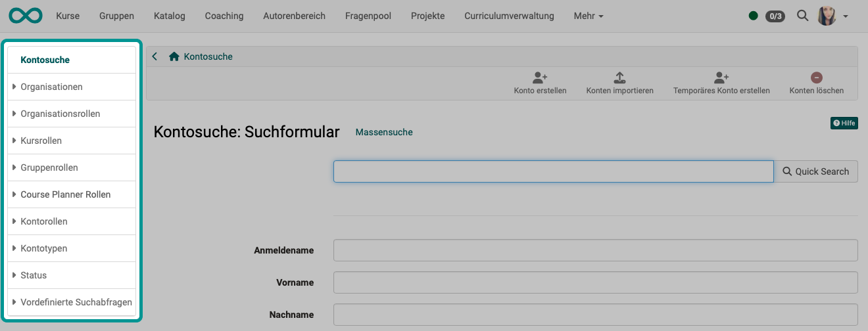The height and width of the screenshot is (331, 868).
Task: Click the Temporäres Konto erstellen icon
Action: point(721,77)
